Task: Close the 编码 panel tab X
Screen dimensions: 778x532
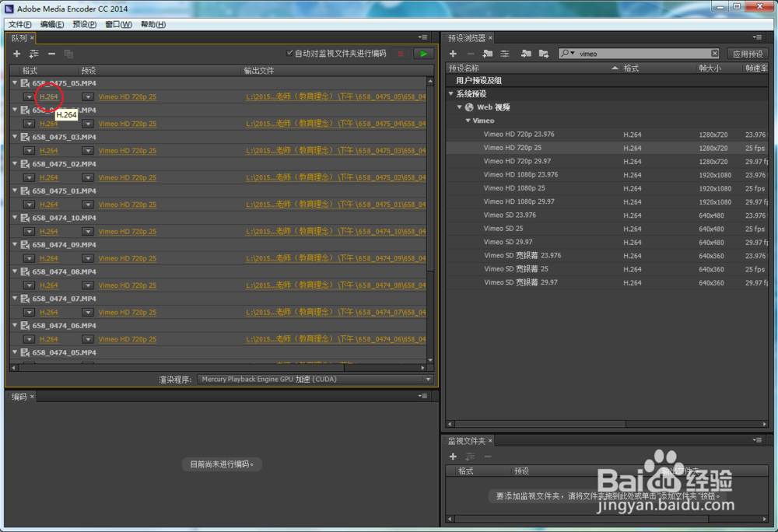Action: [32, 396]
